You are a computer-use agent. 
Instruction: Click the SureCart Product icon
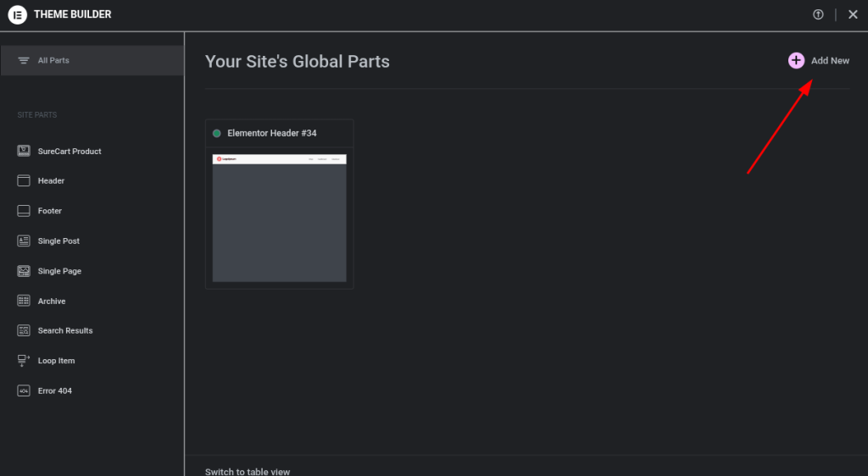[24, 151]
